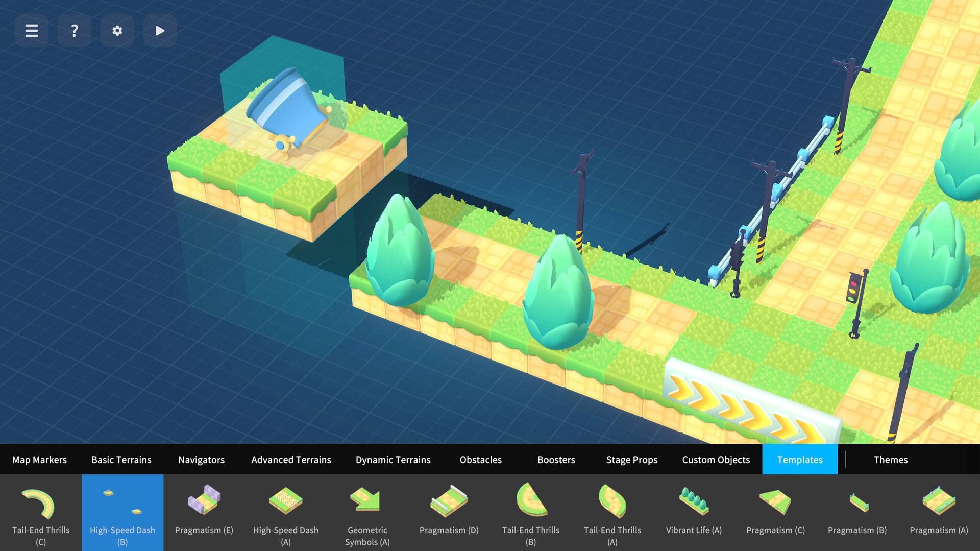Open the Custom Objects tab
980x551 pixels.
[x=716, y=460]
